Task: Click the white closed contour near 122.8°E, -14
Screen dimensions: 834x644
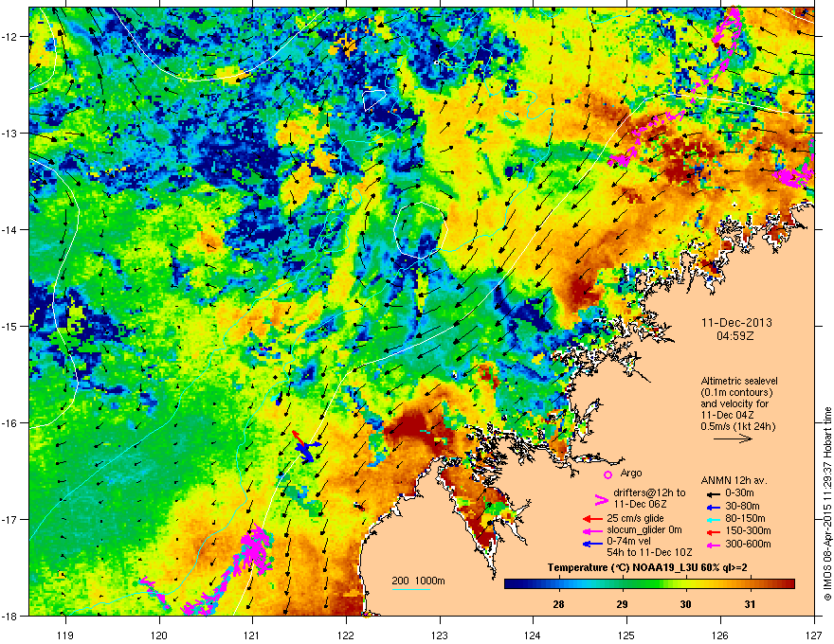Action: [x=421, y=230]
